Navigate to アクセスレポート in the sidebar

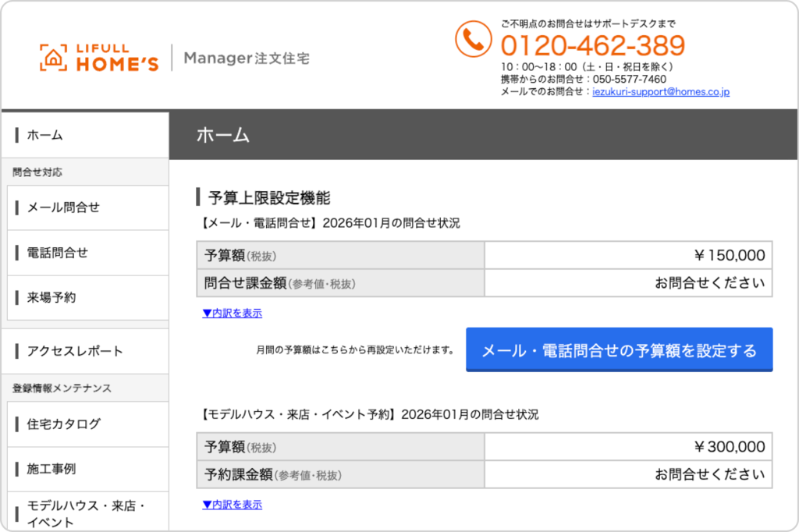pyautogui.click(x=75, y=351)
